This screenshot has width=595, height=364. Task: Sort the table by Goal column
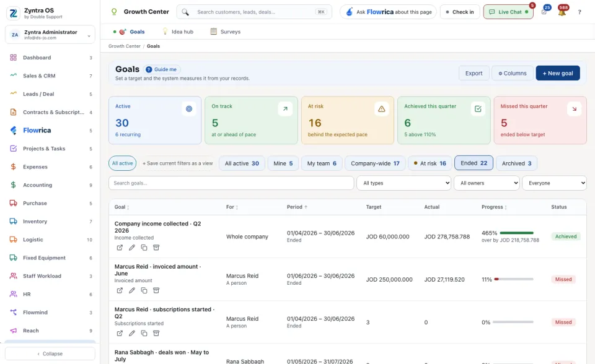(x=122, y=207)
